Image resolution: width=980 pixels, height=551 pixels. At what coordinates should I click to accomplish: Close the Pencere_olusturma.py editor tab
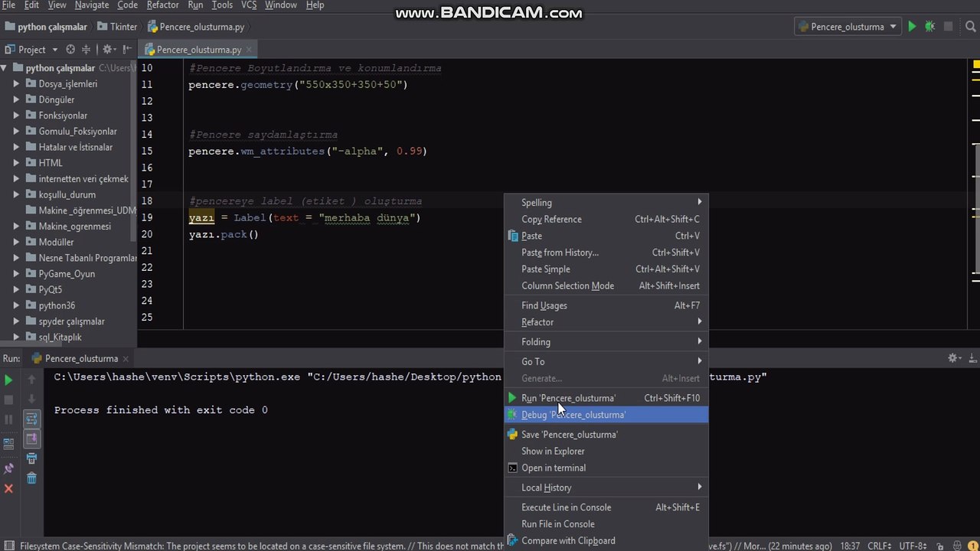pos(249,50)
